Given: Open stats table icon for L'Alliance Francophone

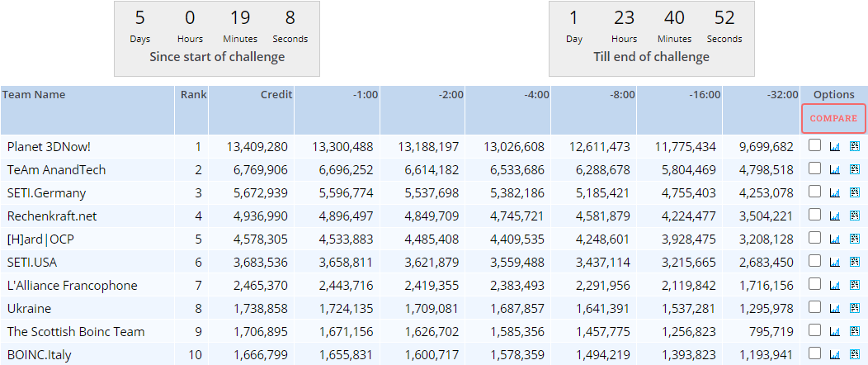Looking at the screenshot, I should [x=854, y=285].
